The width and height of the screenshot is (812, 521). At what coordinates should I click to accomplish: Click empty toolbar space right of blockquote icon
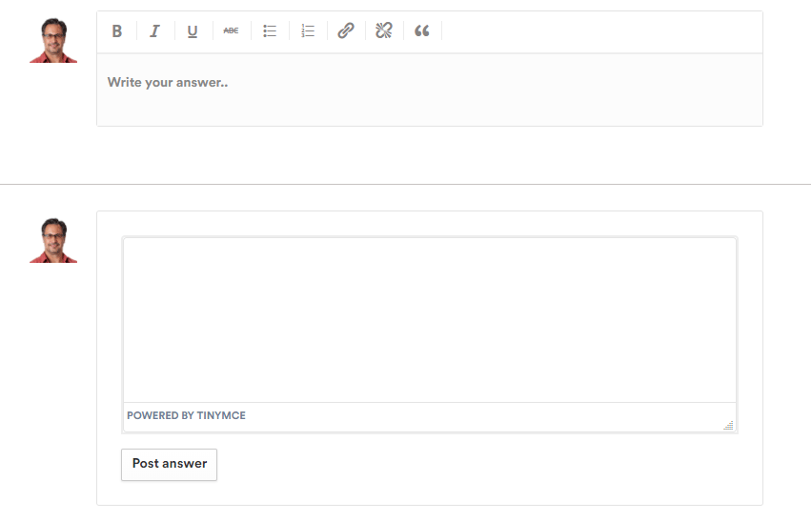[x=600, y=31]
